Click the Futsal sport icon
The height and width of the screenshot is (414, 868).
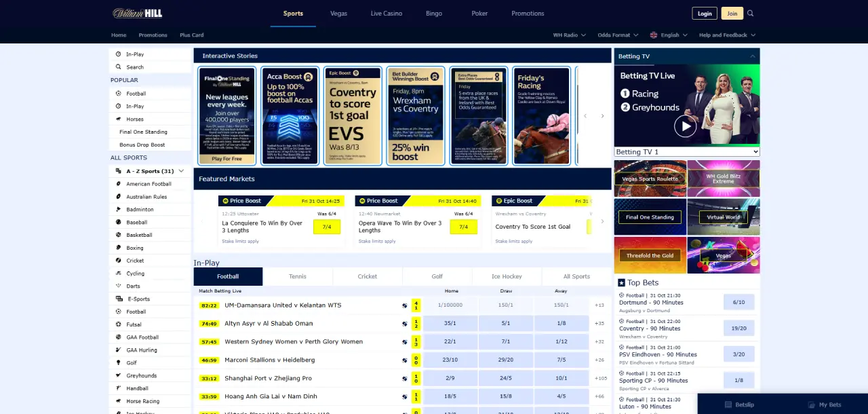click(x=119, y=324)
